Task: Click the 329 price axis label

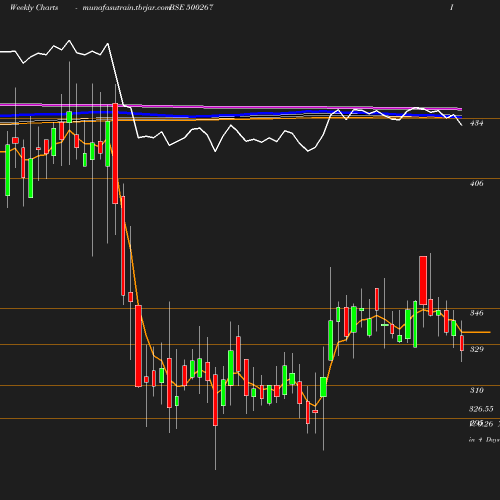Action: point(476,349)
